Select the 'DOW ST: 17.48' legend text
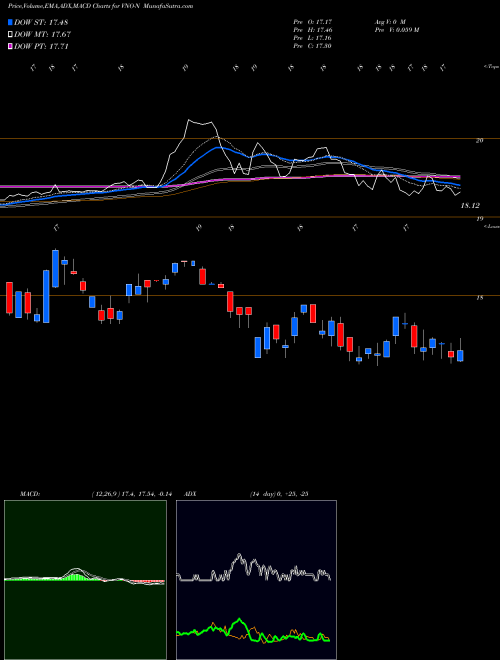Screen dimensions: 500x660 point(41,22)
